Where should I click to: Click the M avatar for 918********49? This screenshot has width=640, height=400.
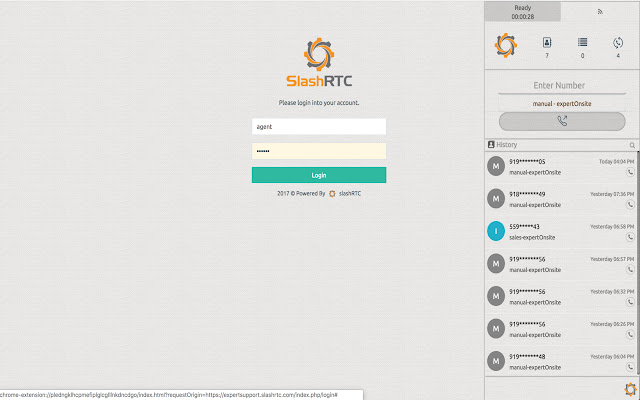(x=496, y=199)
